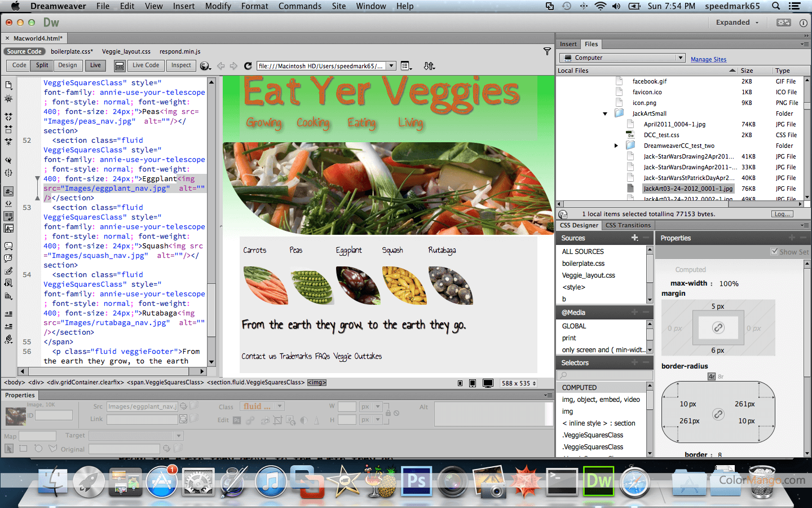This screenshot has height=508, width=812.
Task: Click the Manage Sites link
Action: click(708, 59)
